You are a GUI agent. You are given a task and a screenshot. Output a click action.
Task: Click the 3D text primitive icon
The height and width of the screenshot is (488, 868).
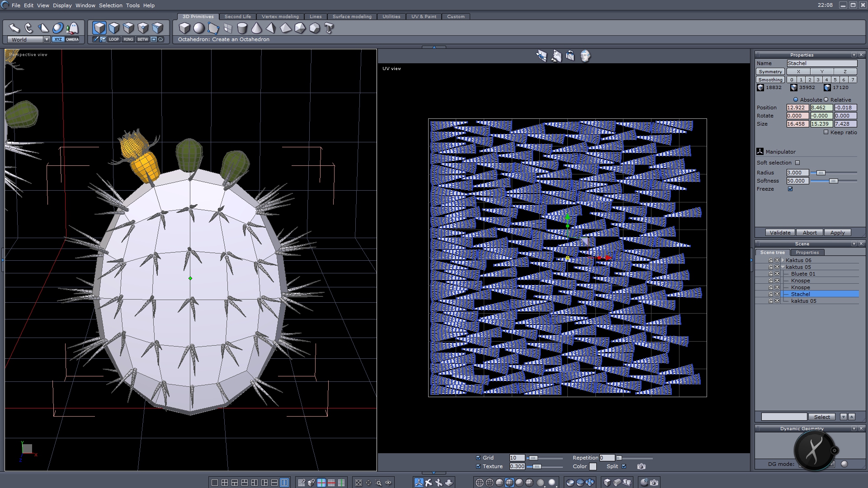coord(329,28)
